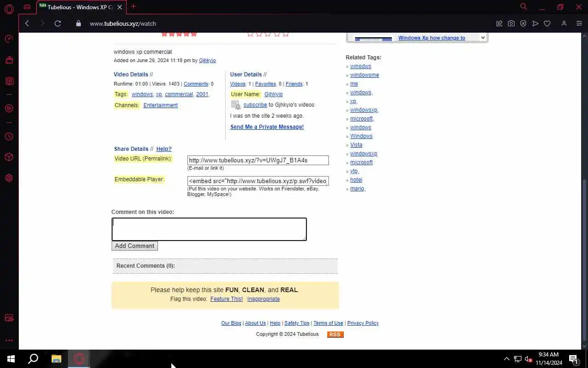
Task: Expand the related videos dropdown arrow
Action: [483, 38]
